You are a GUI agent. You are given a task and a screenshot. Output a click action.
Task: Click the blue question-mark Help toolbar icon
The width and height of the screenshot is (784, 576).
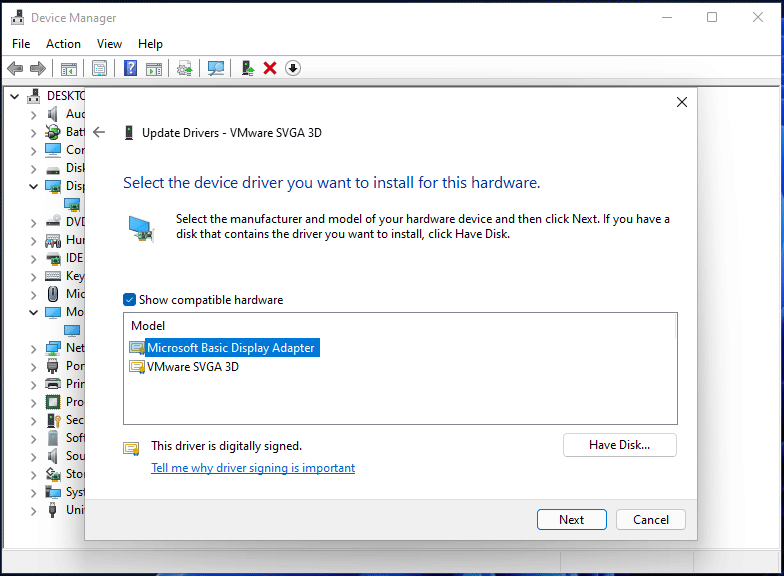pos(130,68)
